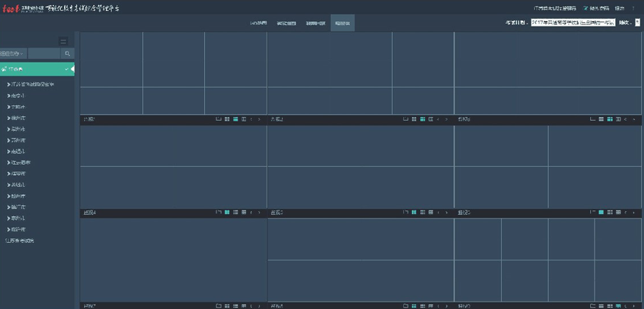Select four-grid layout icon in first patrol panel
The width and height of the screenshot is (644, 309).
click(x=227, y=118)
